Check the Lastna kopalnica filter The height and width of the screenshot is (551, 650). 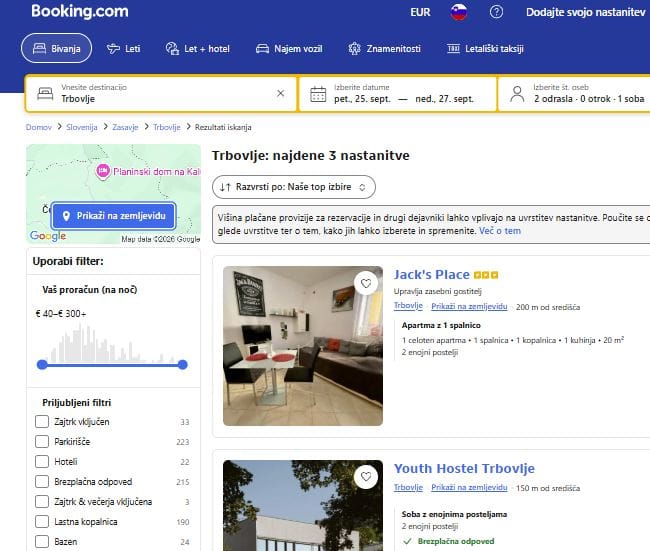[42, 521]
